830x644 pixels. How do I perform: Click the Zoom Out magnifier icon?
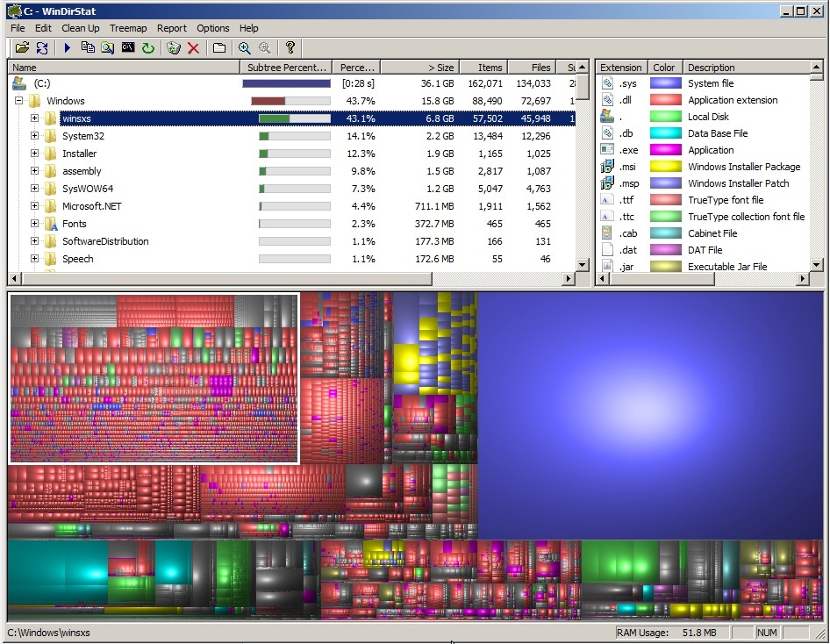[x=264, y=48]
